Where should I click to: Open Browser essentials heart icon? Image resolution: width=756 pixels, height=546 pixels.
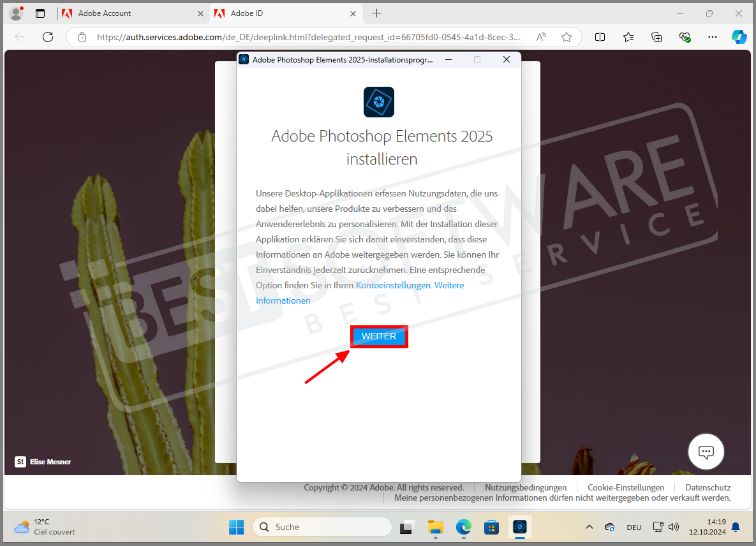pyautogui.click(x=685, y=37)
